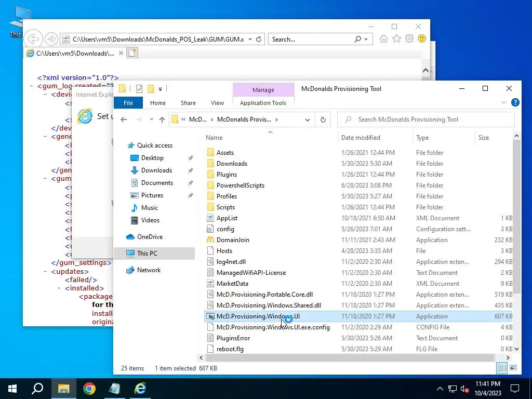
Task: Collapse the gum_log XML node
Action: point(31,86)
